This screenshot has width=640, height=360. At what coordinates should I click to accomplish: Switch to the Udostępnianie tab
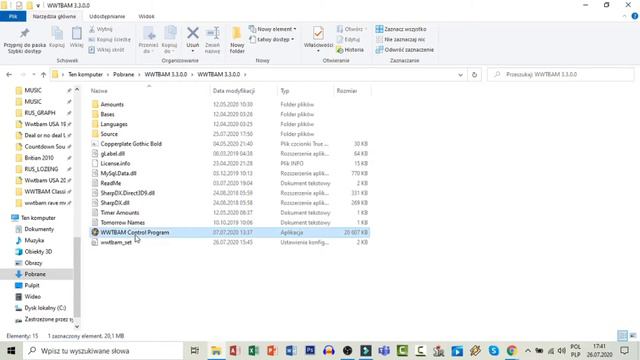tap(107, 16)
